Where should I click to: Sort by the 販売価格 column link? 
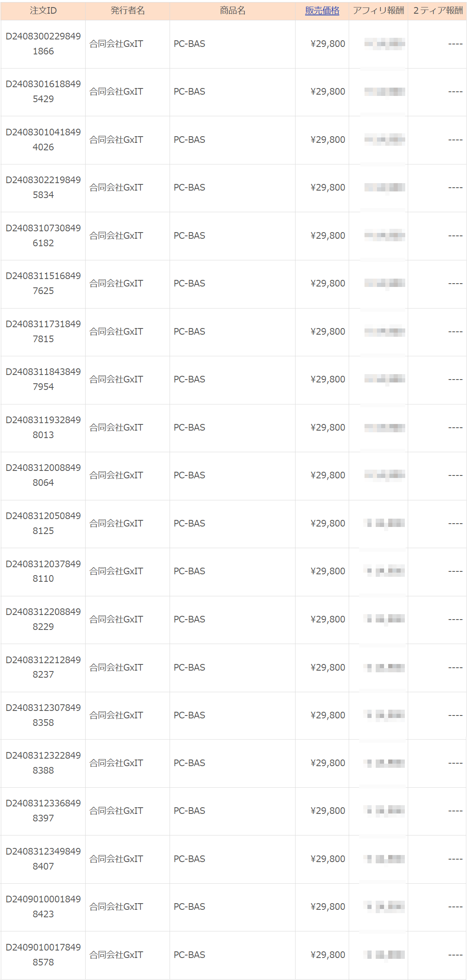pyautogui.click(x=322, y=11)
